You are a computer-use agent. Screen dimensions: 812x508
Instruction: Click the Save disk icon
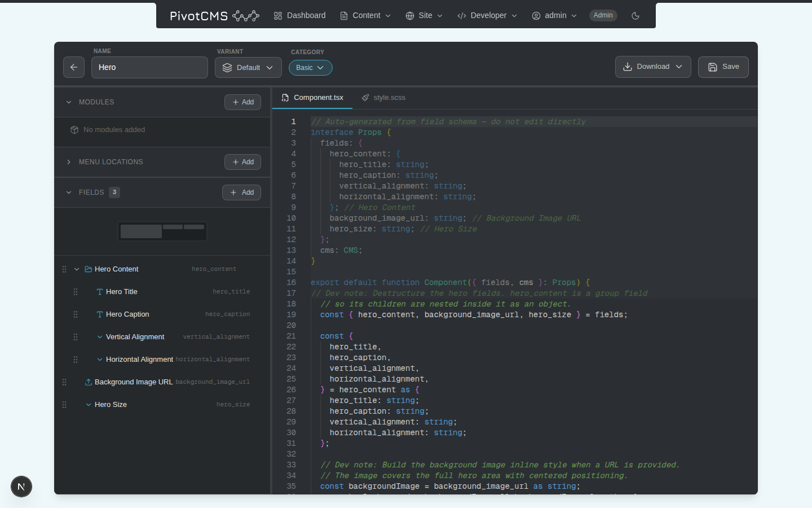coord(713,67)
